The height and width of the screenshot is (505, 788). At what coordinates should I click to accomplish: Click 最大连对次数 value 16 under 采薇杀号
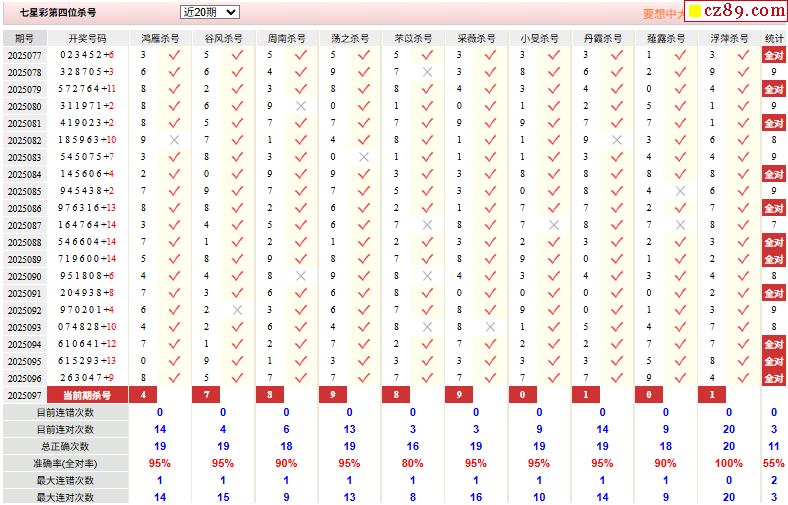[x=476, y=497]
